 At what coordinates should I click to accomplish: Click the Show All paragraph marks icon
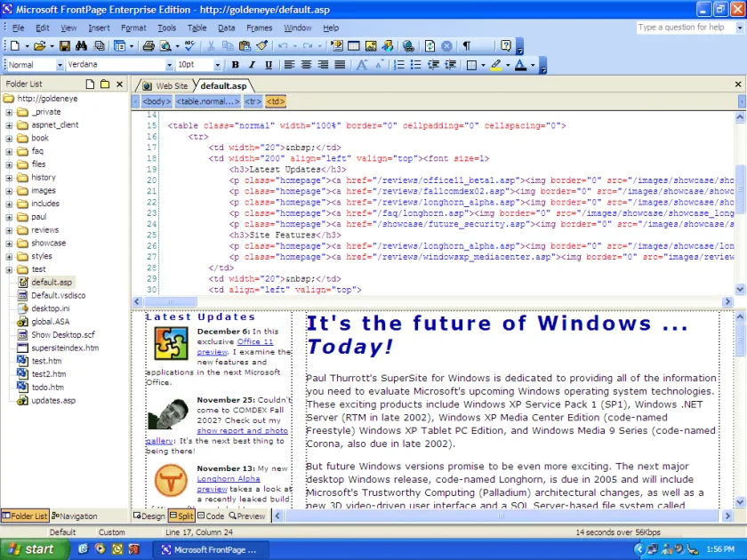tap(466, 45)
